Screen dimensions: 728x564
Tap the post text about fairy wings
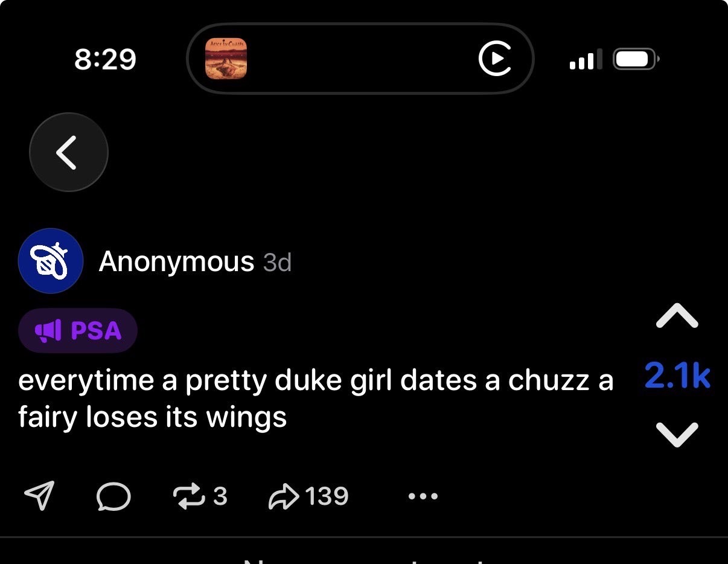click(314, 399)
